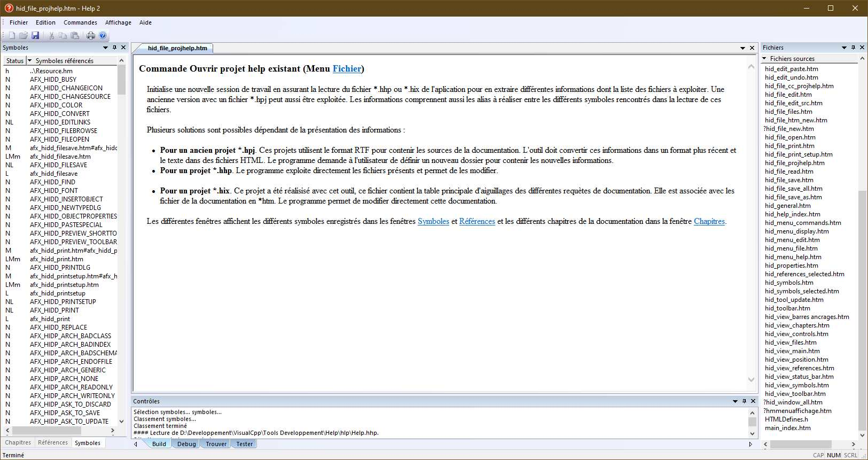The image size is (868, 460).
Task: Save with the floppy disk icon
Action: click(x=35, y=35)
